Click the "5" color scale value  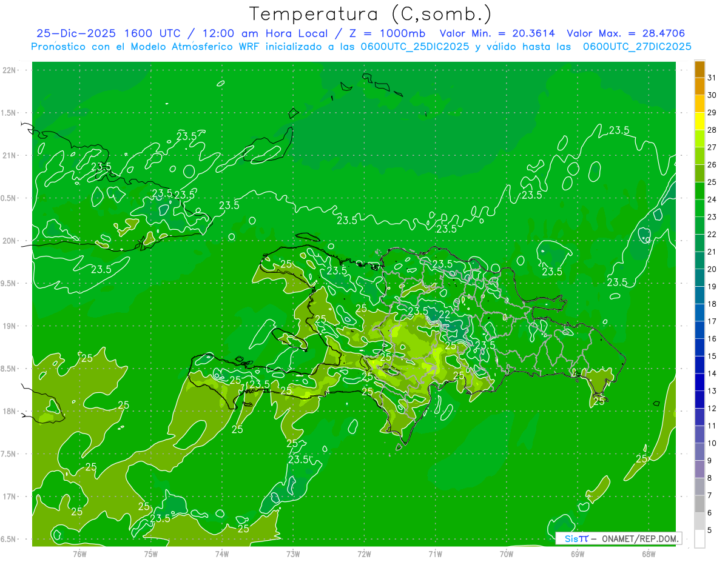click(x=710, y=530)
